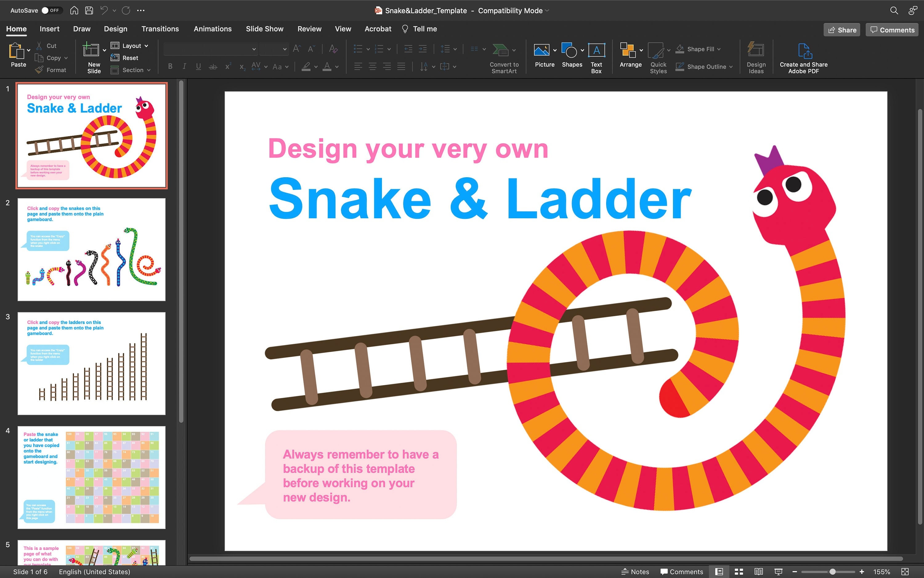
Task: Click the Tell me lightbulb search
Action: coord(419,29)
